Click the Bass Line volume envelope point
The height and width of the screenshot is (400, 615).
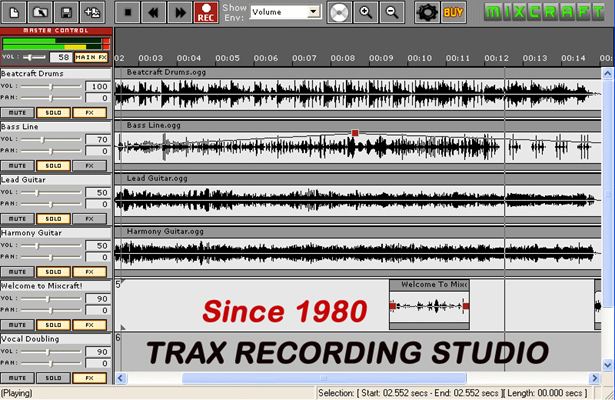(355, 133)
